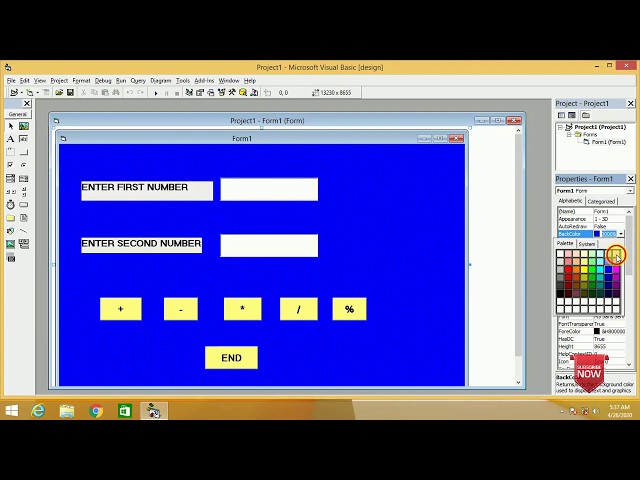Image resolution: width=640 pixels, height=480 pixels.
Task: Select the ComboBox control tool
Action: pyautogui.click(x=11, y=178)
